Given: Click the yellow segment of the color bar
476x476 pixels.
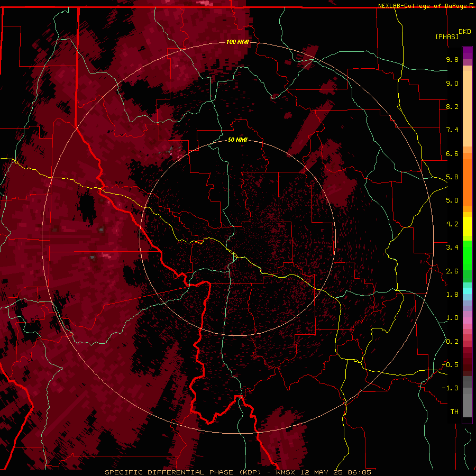Looking at the screenshot, I should pyautogui.click(x=467, y=226).
